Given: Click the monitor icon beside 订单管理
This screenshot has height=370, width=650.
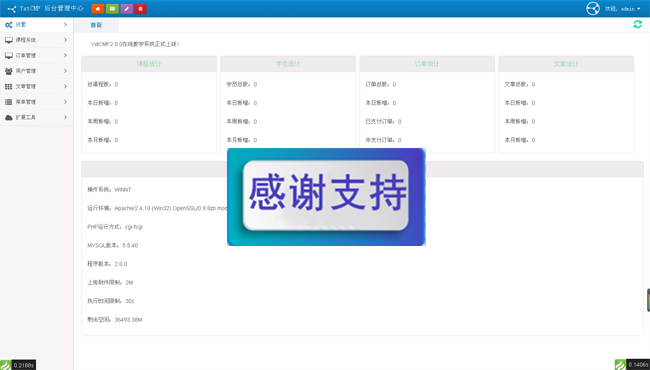Looking at the screenshot, I should 9,56.
